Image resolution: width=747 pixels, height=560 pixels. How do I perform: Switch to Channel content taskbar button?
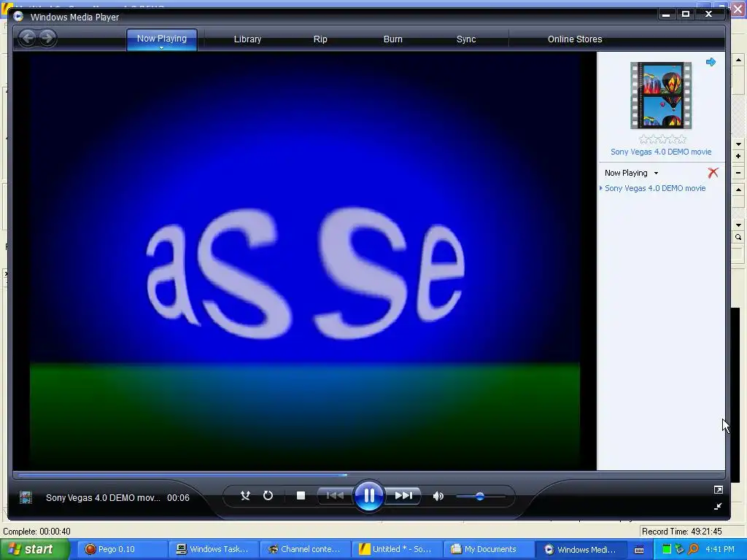(x=305, y=549)
